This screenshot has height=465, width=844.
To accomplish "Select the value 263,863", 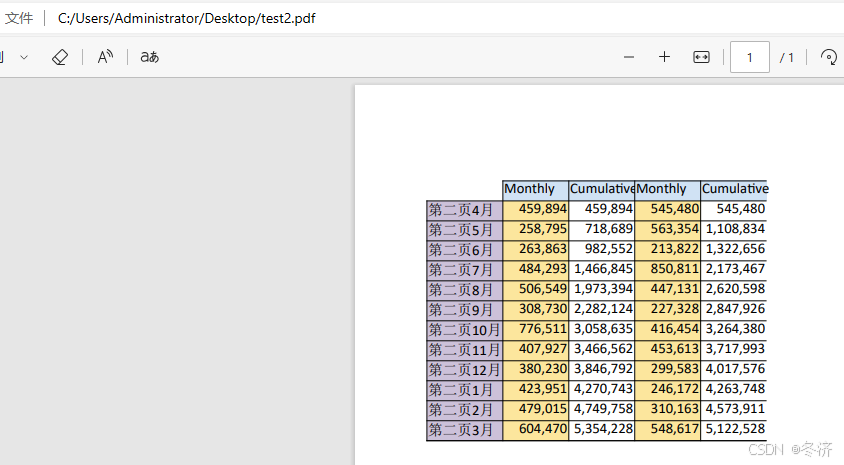I will (543, 249).
